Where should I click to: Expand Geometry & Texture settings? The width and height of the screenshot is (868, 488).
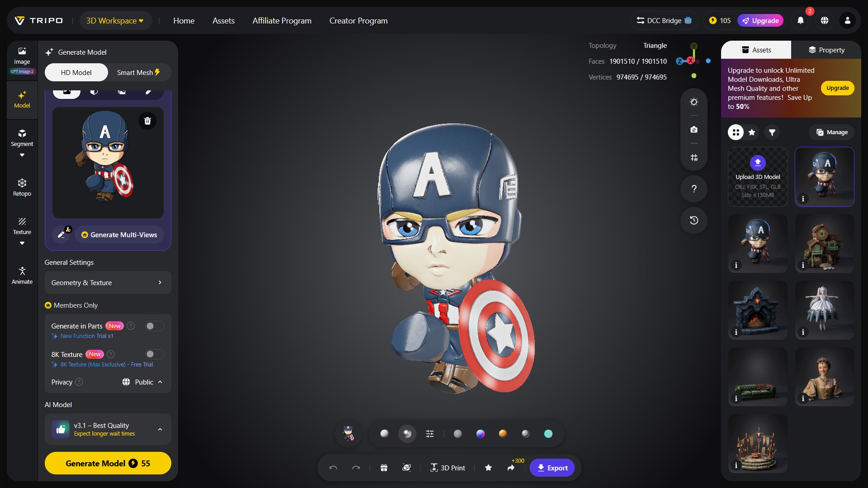108,282
